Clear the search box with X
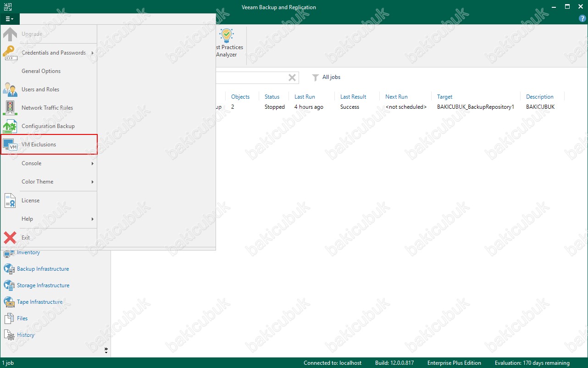Viewport: 588px width, 368px height. click(x=292, y=78)
